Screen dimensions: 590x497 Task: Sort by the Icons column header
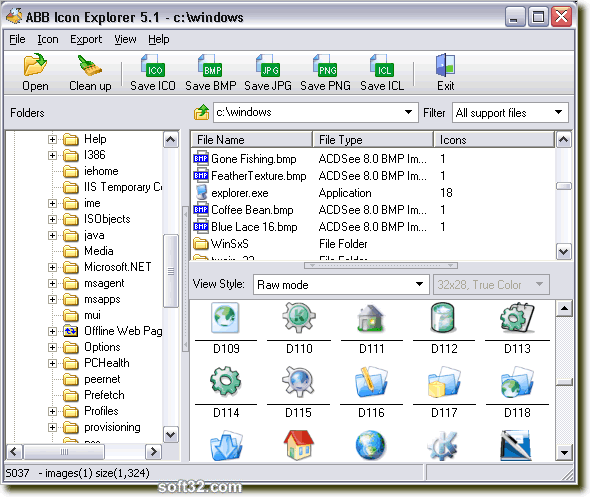point(494,140)
